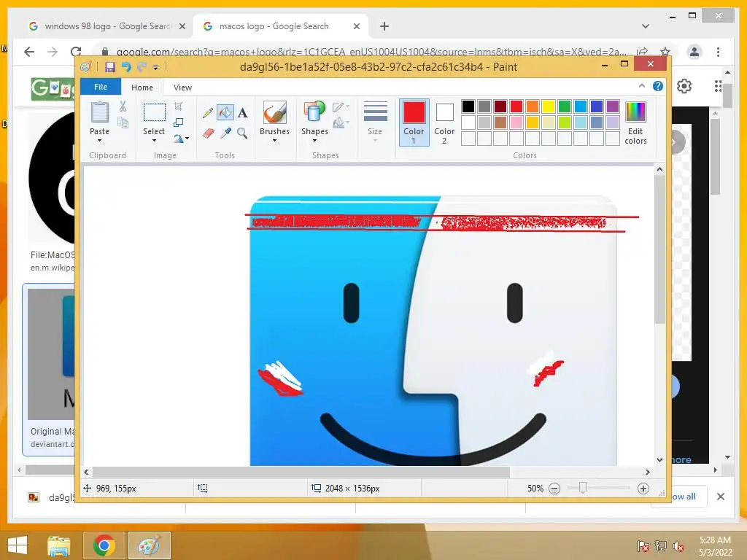Click the Shapes gallery icon

(314, 112)
